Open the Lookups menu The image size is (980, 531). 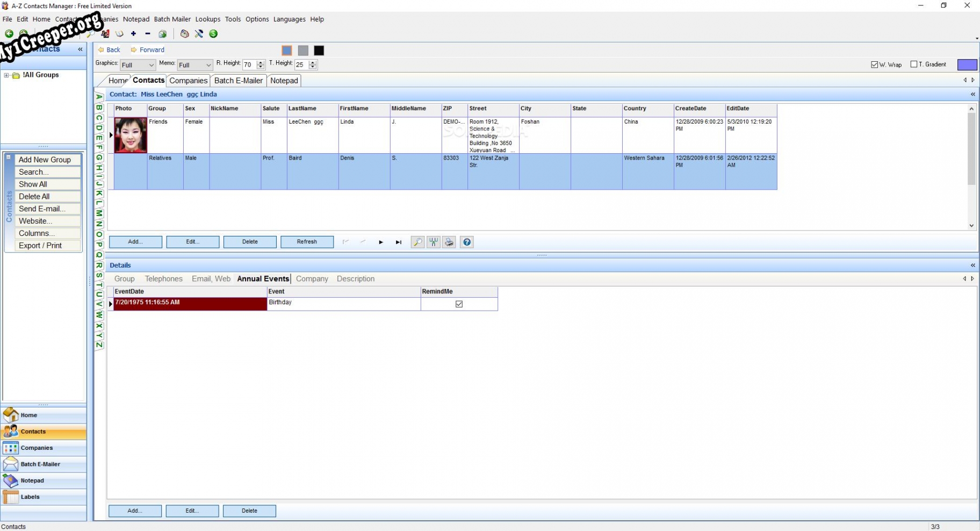tap(207, 19)
